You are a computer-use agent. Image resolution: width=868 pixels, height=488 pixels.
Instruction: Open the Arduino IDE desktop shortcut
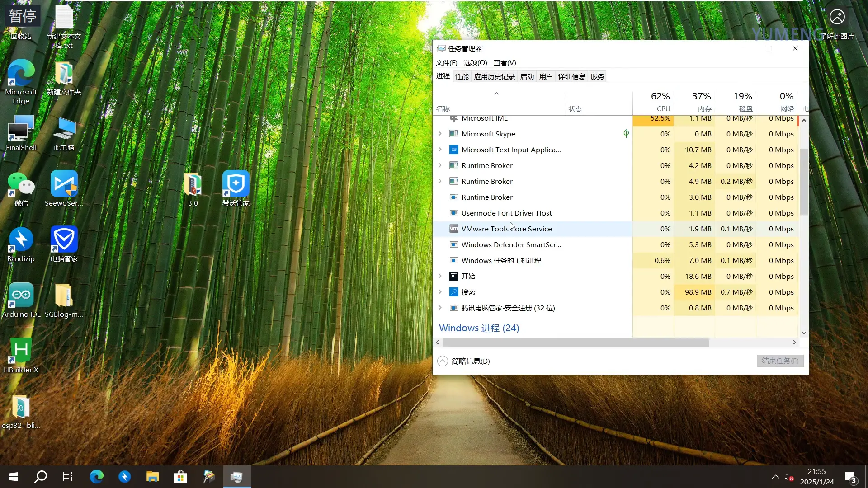pos(21,296)
